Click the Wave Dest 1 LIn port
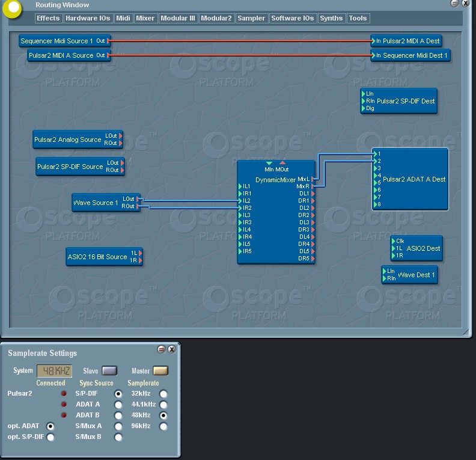 (385, 271)
